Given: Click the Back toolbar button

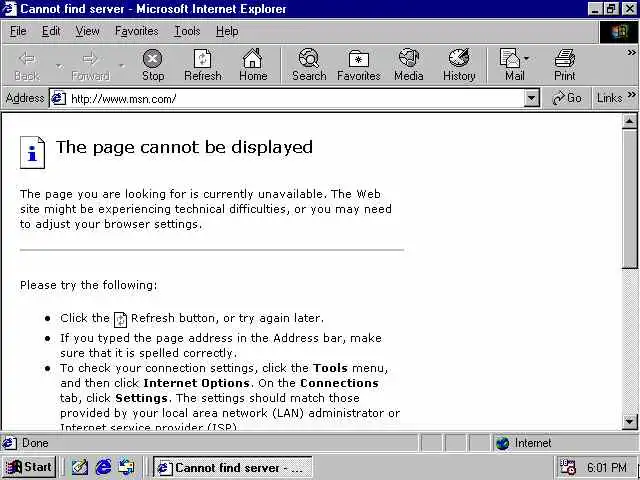Looking at the screenshot, I should 27,65.
